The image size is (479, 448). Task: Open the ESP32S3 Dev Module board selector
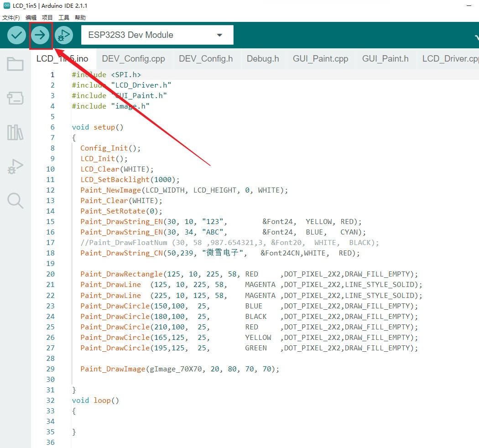coord(157,35)
